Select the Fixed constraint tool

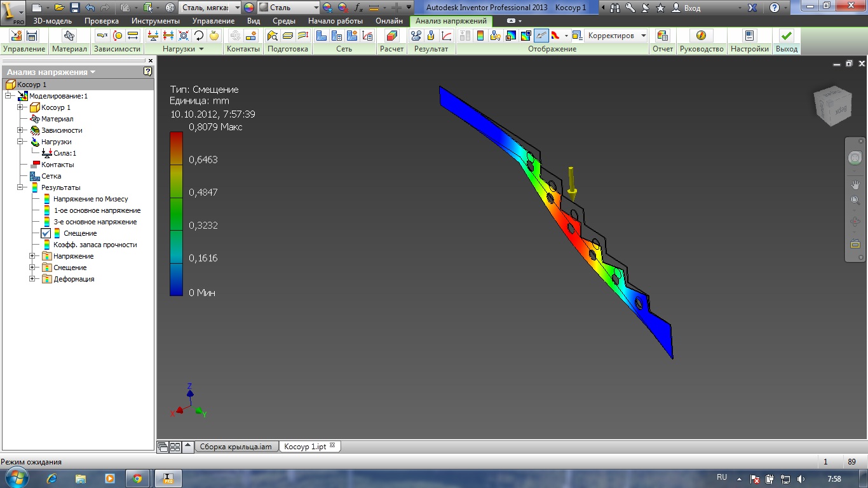102,36
